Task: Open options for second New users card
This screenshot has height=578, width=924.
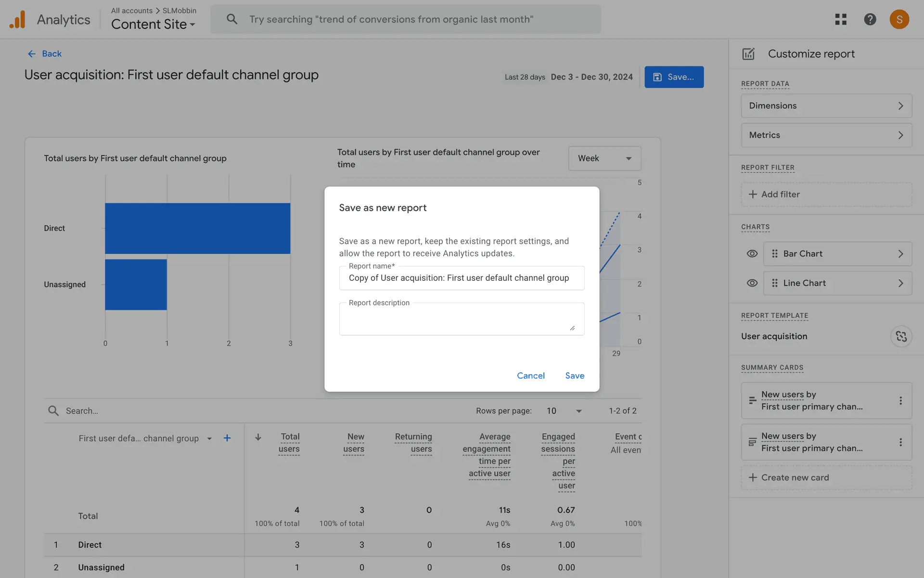Action: (x=900, y=442)
